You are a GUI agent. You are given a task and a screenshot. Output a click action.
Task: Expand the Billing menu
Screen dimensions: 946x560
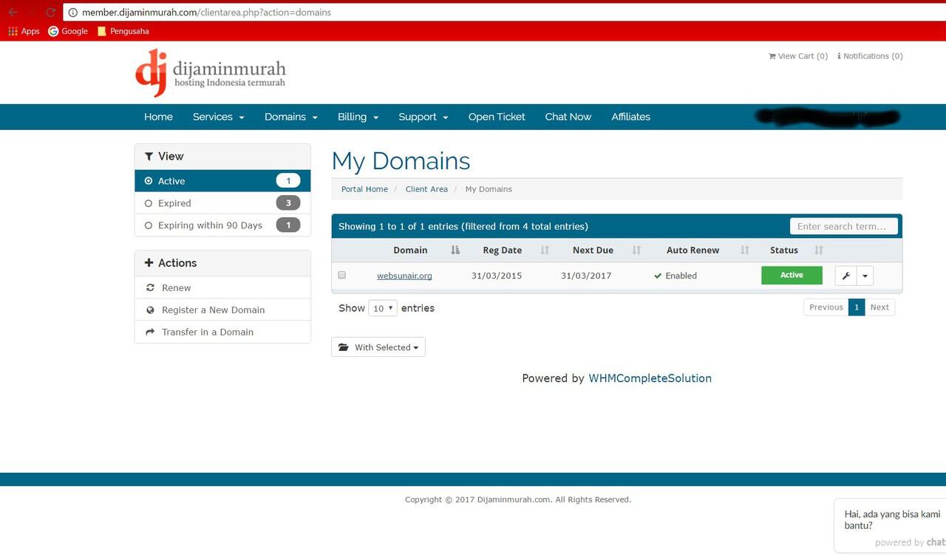(358, 117)
